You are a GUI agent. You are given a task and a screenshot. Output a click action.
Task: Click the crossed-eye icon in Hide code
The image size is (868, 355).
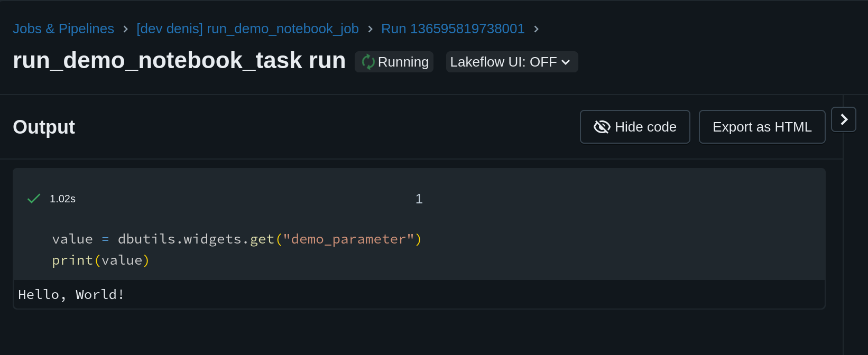[602, 127]
